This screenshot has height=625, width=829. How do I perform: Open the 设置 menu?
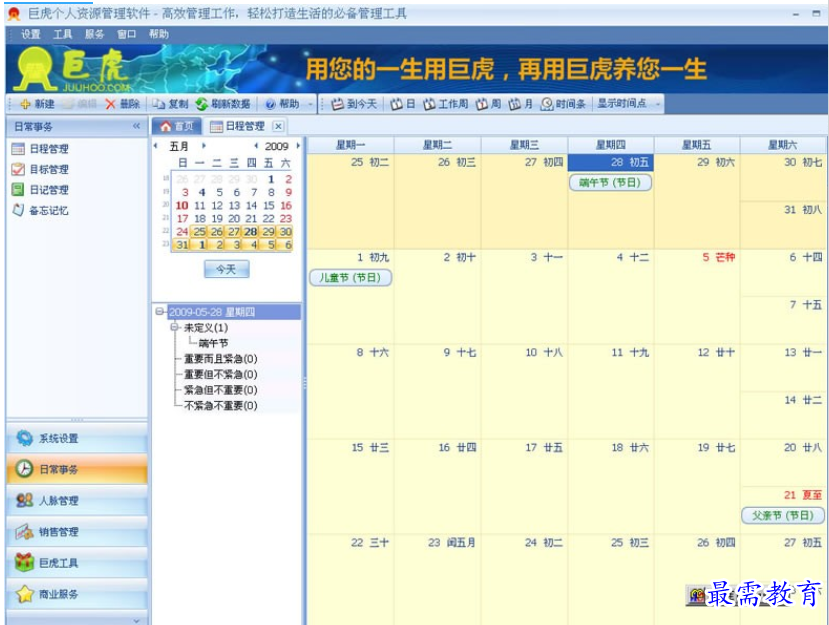tap(31, 34)
